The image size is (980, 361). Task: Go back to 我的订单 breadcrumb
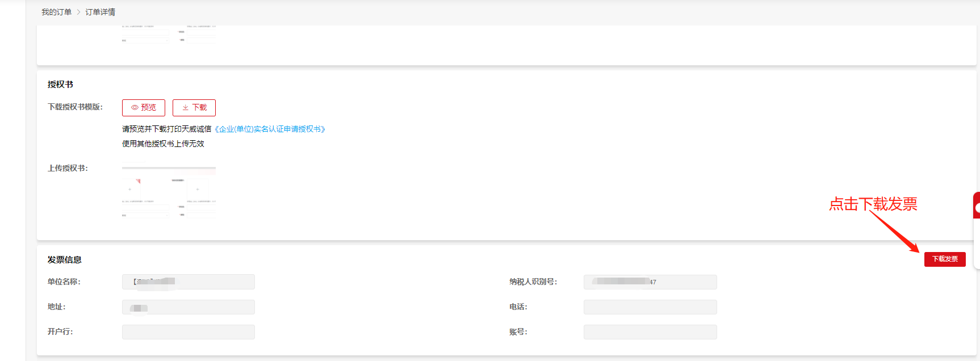click(x=56, y=12)
